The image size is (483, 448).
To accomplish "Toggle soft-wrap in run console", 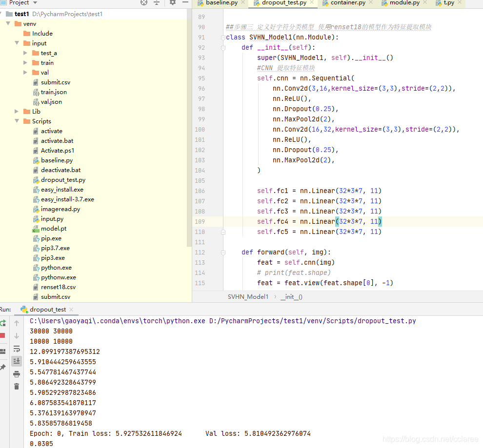I will pyautogui.click(x=17, y=349).
